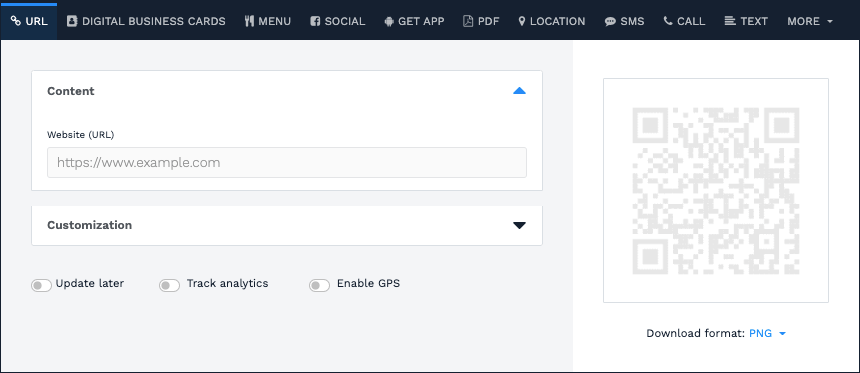Expand the Customization section arrow

[519, 225]
